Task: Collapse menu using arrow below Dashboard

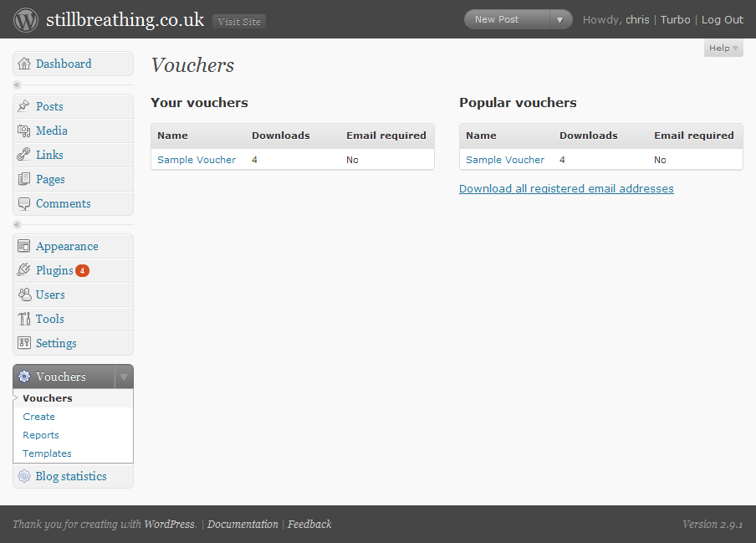Action: (17, 85)
